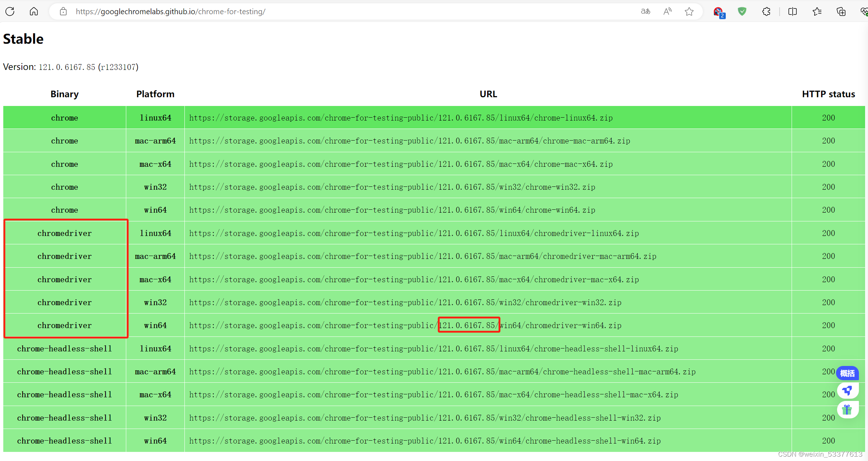Viewport: 868px width, 461px height.
Task: Click the blue 概括 summary button
Action: coord(847,373)
